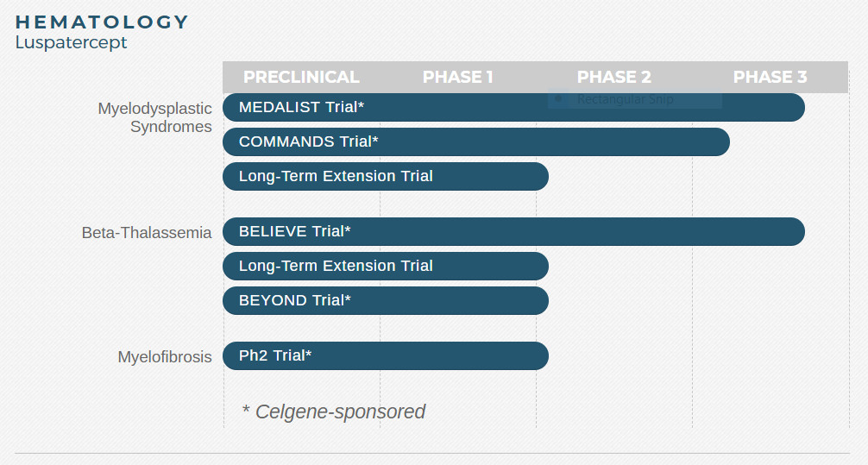Screen dimensions: 868x465
Task: Click the PHASE 2 header label
Action: (x=613, y=77)
